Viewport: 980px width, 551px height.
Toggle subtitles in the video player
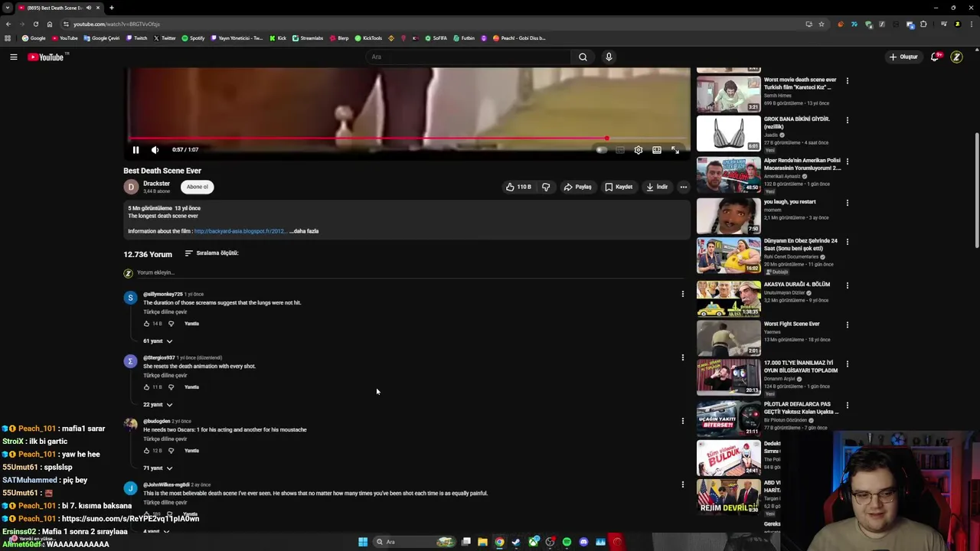[x=620, y=150]
